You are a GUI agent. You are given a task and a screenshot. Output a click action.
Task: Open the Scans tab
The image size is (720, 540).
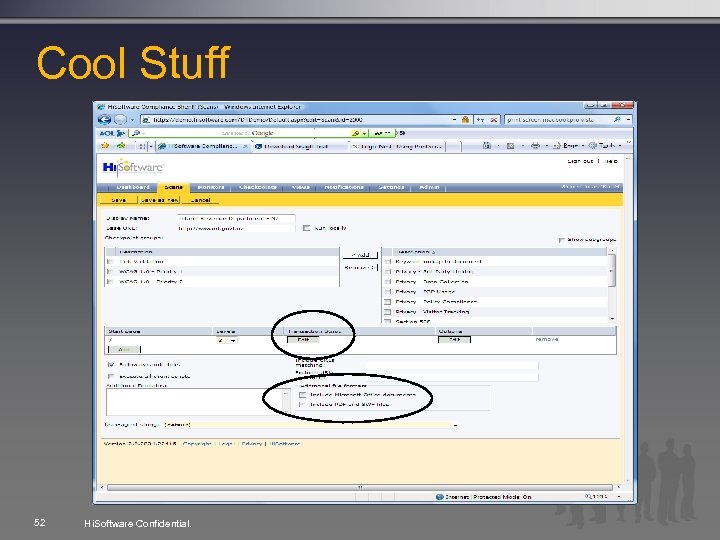173,187
